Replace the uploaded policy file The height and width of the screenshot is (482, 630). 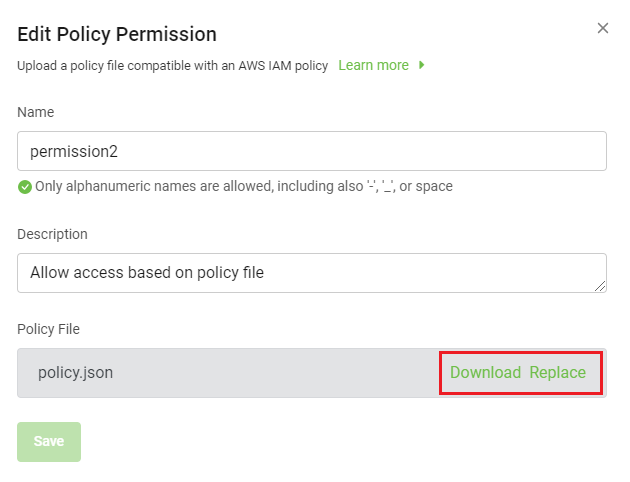pos(557,372)
